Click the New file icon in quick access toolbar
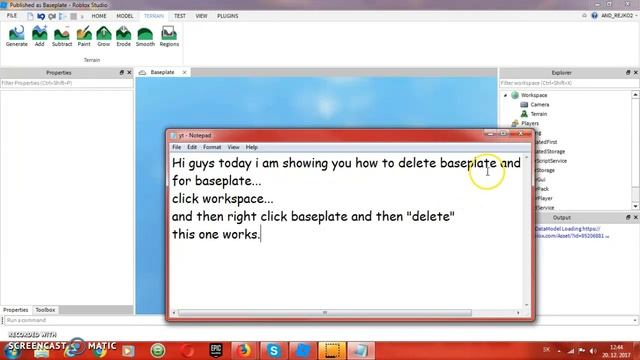The width and height of the screenshot is (640, 360). pos(30,16)
